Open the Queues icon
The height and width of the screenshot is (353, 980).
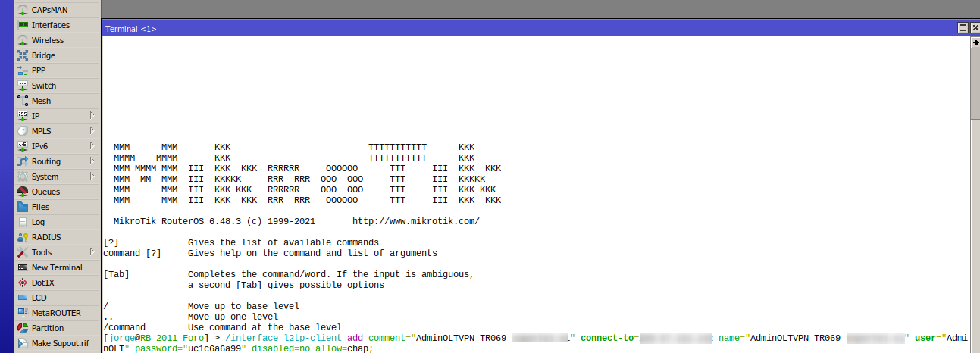(23, 192)
